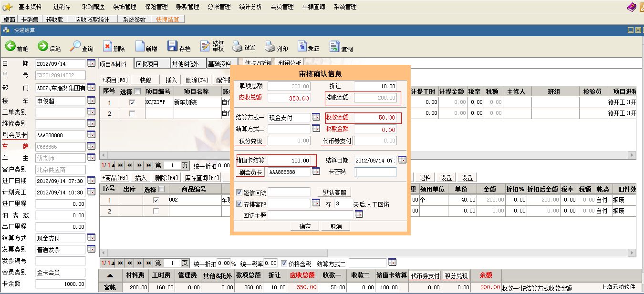Click the 快修 button
The image size is (644, 294).
coord(146,80)
